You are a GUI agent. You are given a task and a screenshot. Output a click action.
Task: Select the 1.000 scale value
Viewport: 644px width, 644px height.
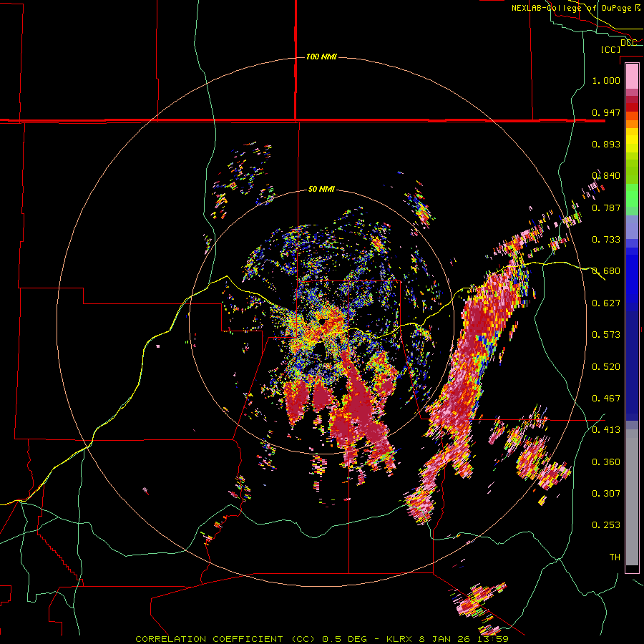pyautogui.click(x=606, y=80)
